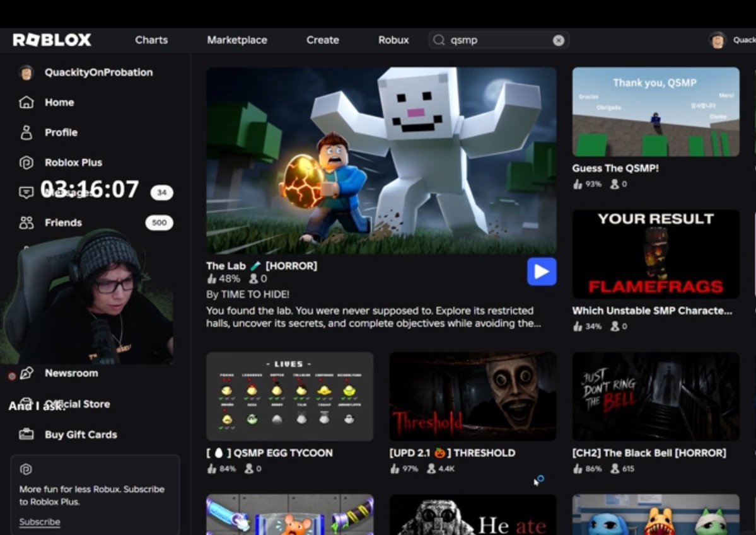Viewport: 756px width, 535px height.
Task: Open Guess The QSMP! thumbnail
Action: coord(656,112)
